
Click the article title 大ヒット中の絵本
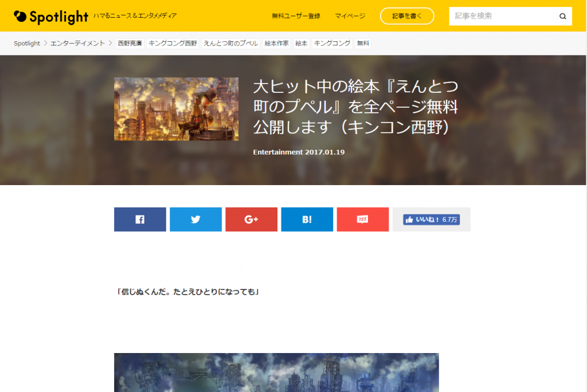(x=355, y=107)
